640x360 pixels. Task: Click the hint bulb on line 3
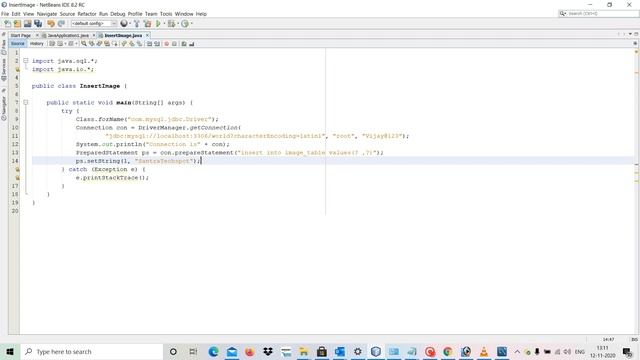pos(18,69)
